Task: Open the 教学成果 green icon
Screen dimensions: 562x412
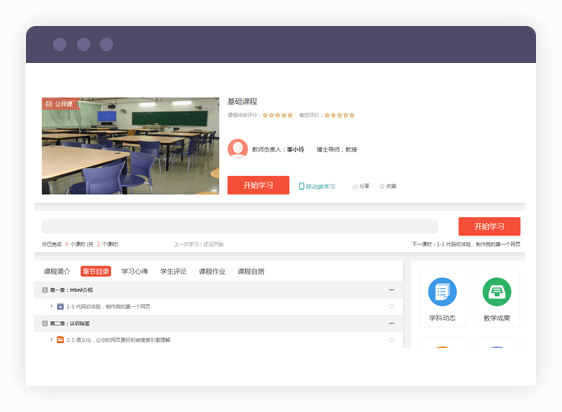Action: [496, 292]
